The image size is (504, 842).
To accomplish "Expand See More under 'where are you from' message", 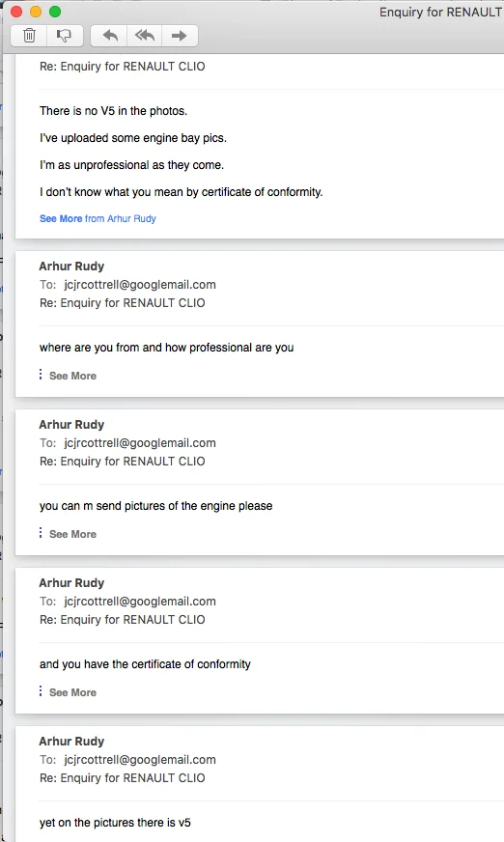I will (72, 376).
